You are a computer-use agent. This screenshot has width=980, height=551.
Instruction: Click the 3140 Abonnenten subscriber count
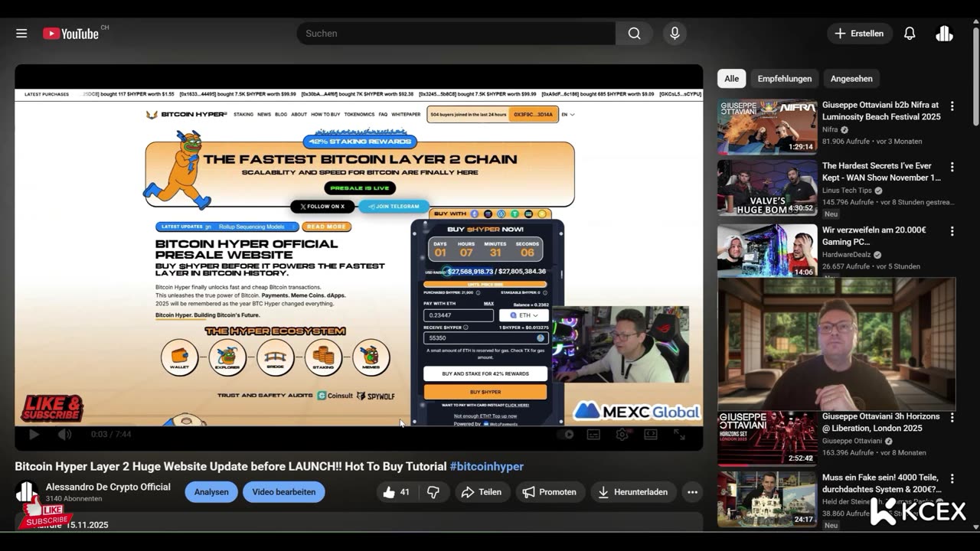coord(73,499)
